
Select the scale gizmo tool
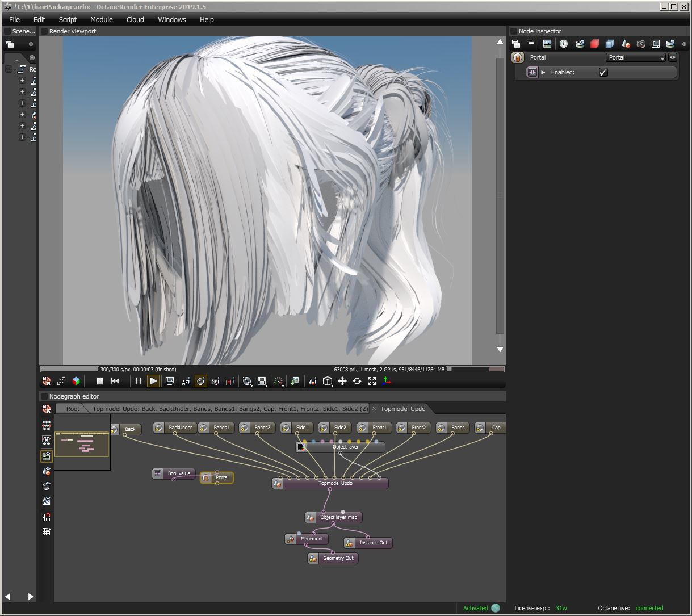click(372, 382)
